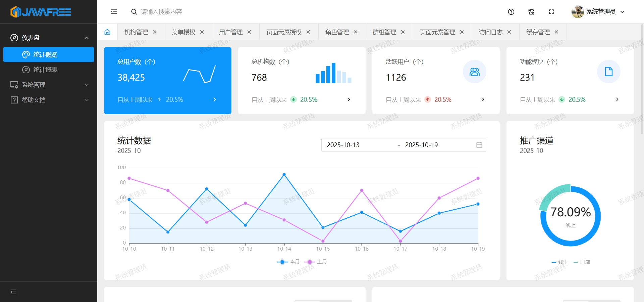Go to the home tab icon
Image resolution: width=644 pixels, height=302 pixels.
107,32
